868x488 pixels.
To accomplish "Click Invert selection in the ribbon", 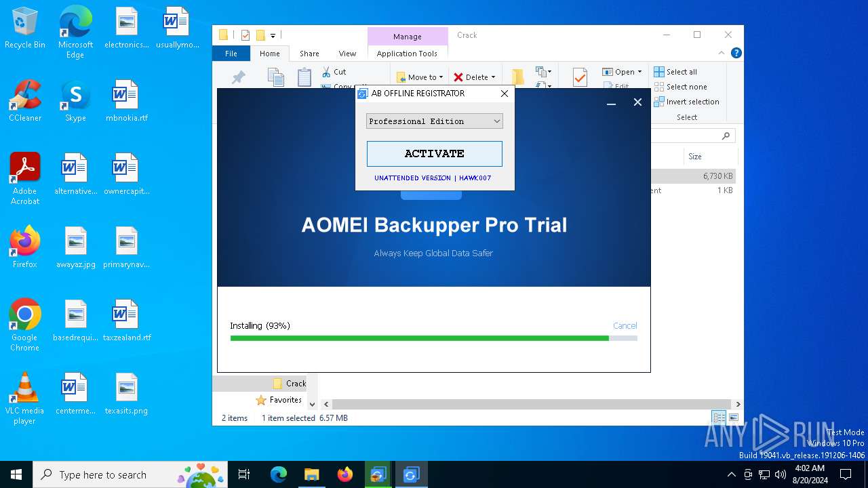I will tap(686, 102).
